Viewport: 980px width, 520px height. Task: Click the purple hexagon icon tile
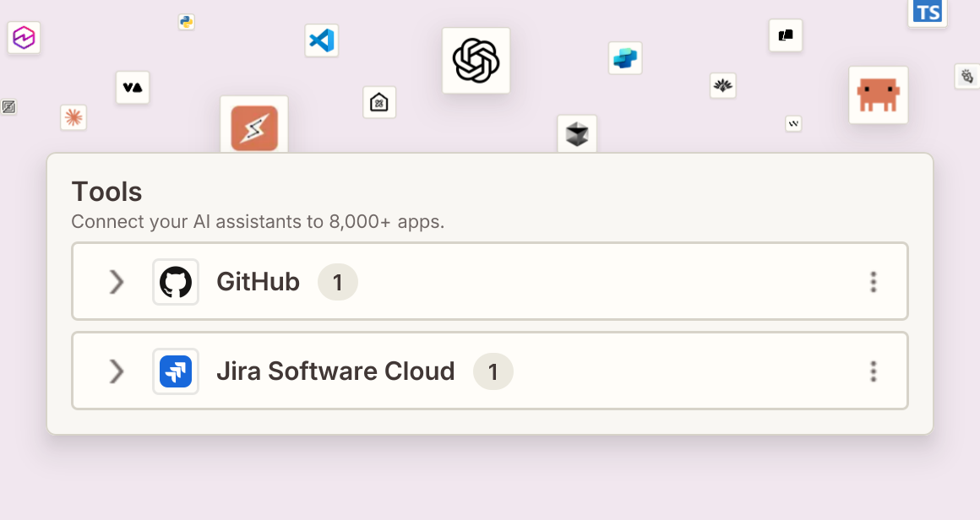point(24,37)
